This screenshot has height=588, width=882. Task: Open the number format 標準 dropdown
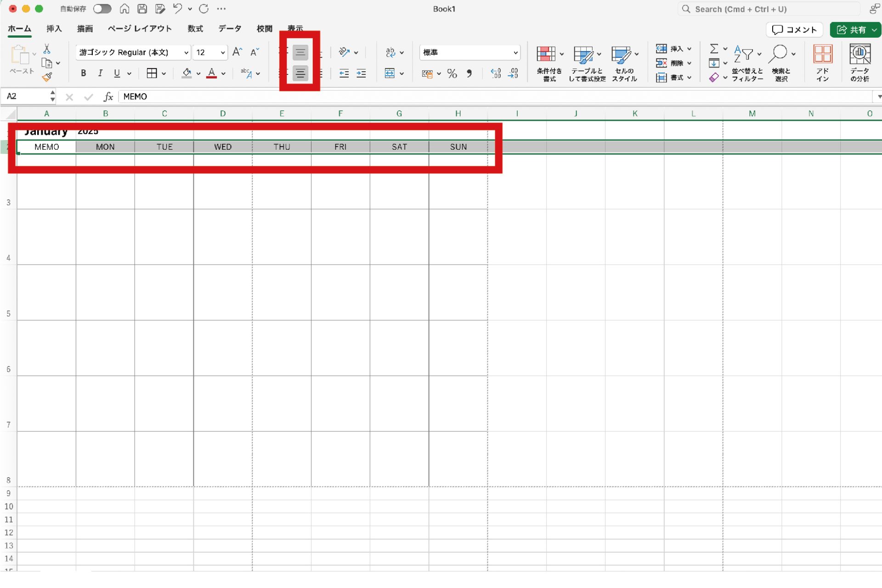pos(515,52)
